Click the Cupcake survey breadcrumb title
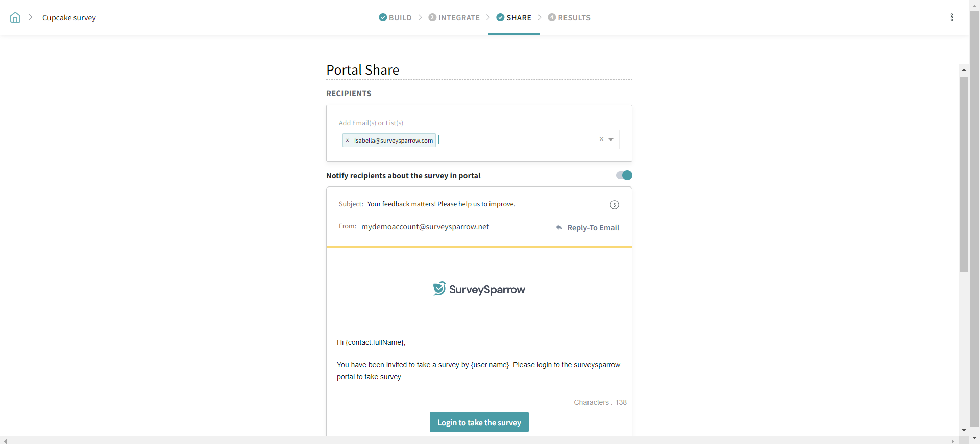Screen dimensions: 980x444 coord(69,18)
